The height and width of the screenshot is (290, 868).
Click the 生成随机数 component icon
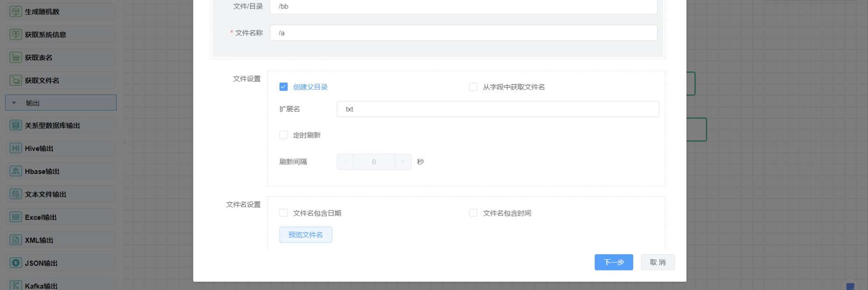tap(16, 12)
